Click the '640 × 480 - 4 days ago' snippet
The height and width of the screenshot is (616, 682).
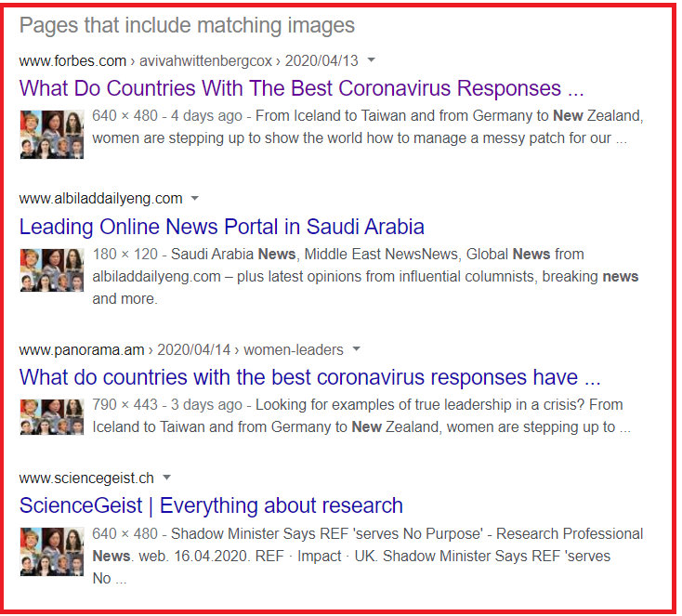point(368,126)
